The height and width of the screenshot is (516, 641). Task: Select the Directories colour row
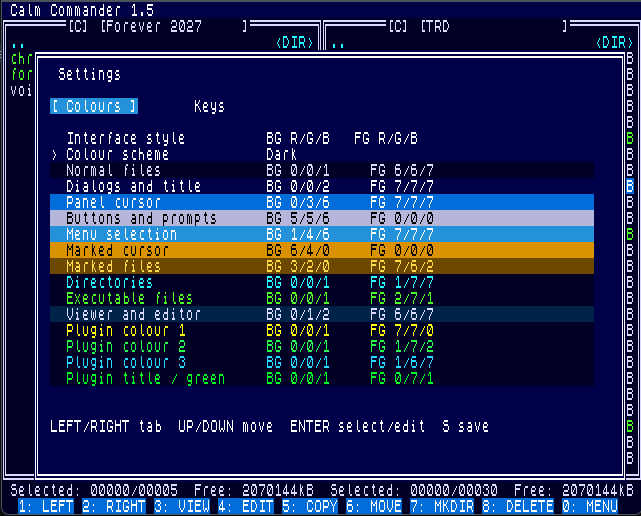pyautogui.click(x=322, y=282)
